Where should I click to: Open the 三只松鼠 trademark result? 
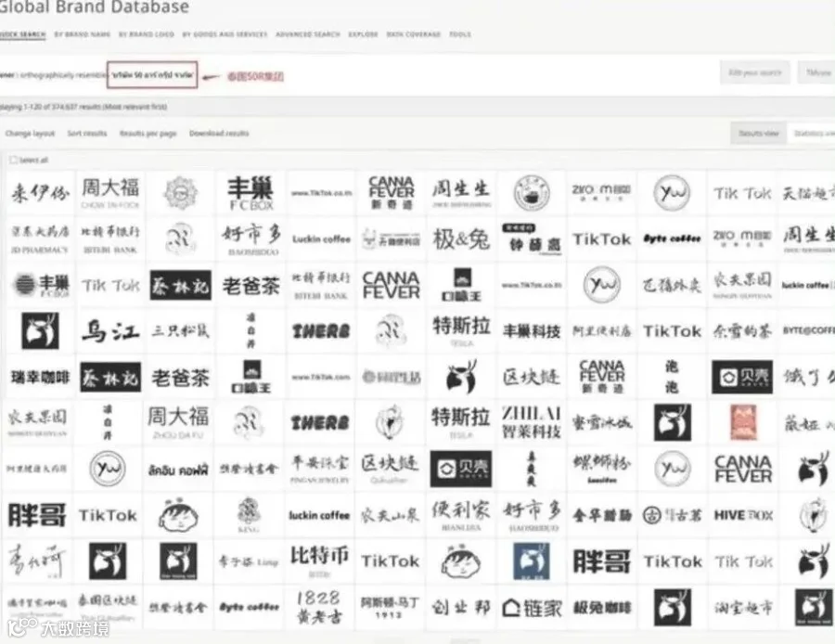181,330
